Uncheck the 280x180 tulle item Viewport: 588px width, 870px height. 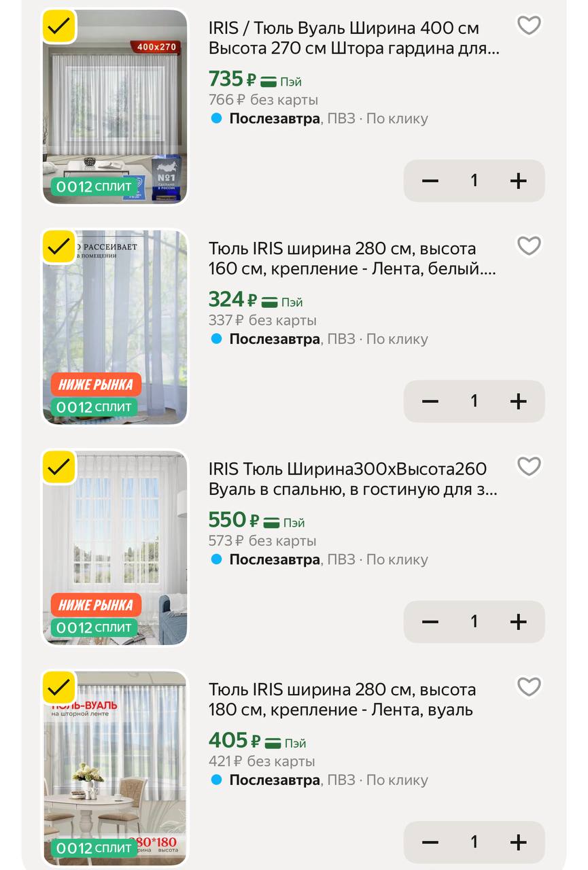[x=59, y=687]
